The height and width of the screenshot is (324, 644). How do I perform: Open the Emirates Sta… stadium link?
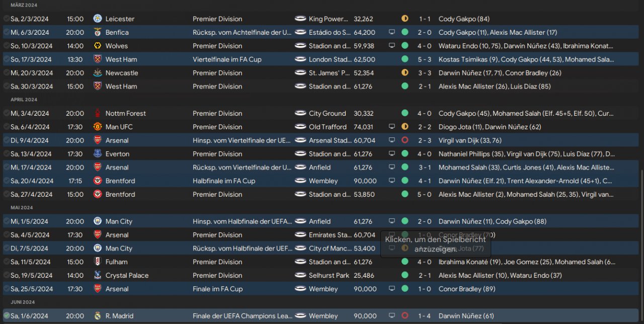pyautogui.click(x=330, y=235)
